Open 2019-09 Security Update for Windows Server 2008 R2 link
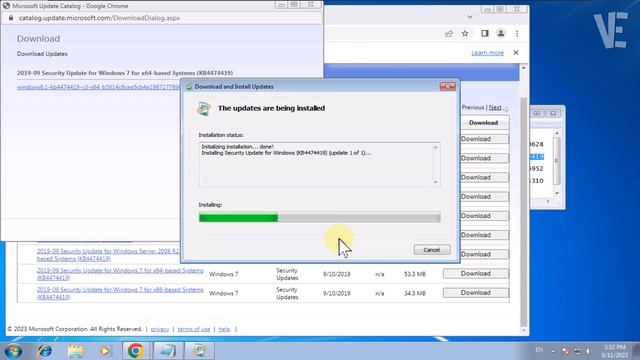Viewport: 640px width, 360px height. point(108,255)
